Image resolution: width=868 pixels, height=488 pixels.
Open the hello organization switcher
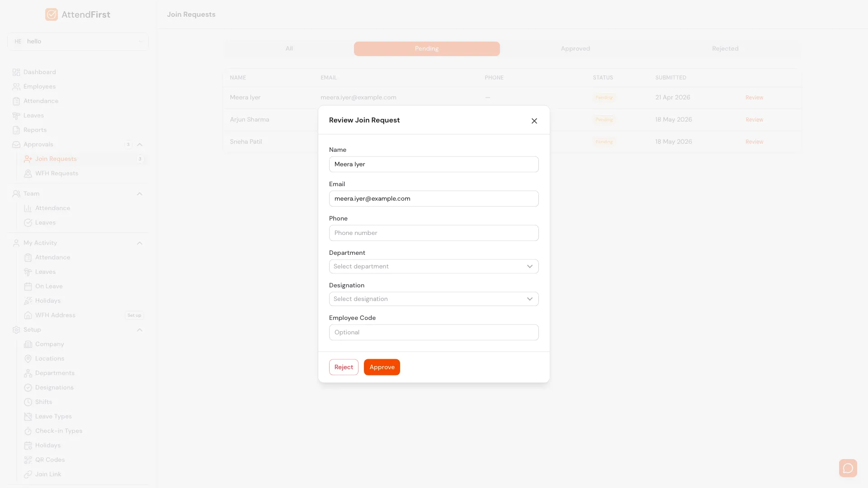point(78,42)
